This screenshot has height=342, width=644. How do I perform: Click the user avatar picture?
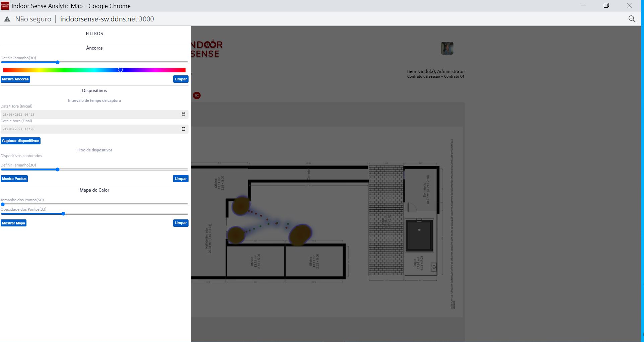447,48
